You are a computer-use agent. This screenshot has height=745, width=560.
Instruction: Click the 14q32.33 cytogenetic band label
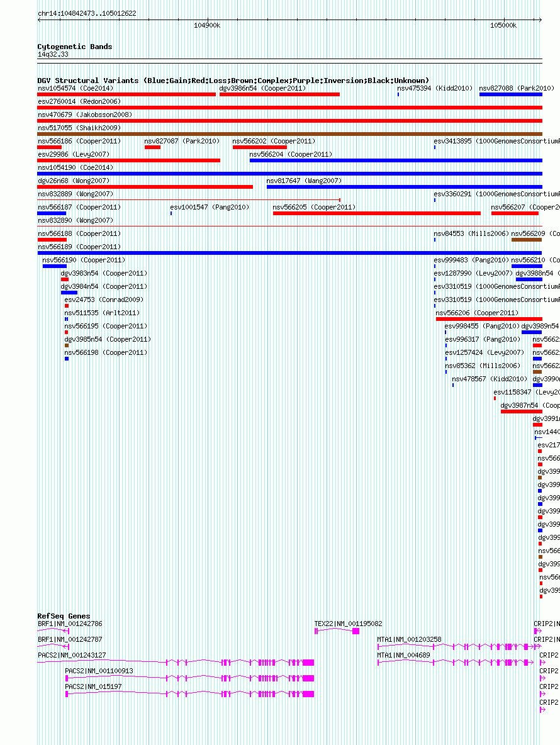click(53, 55)
